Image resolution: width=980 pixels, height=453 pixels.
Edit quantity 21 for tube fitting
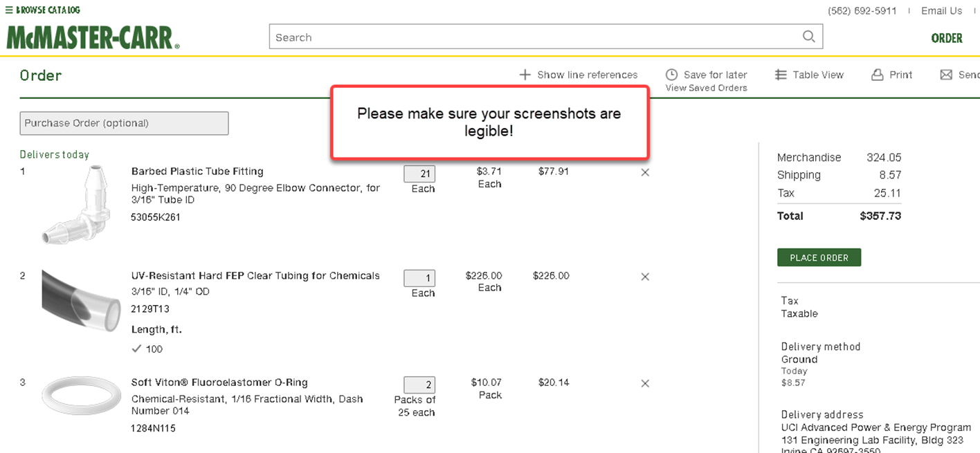(419, 174)
